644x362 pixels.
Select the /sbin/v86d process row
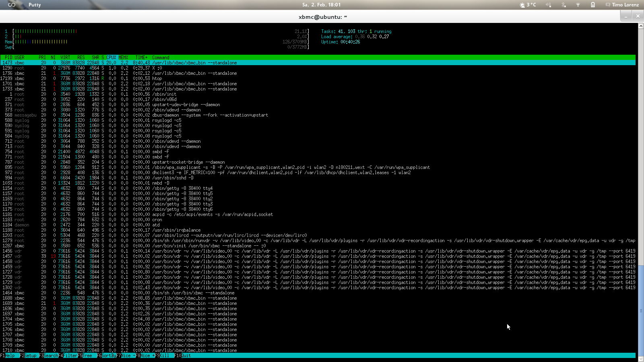pyautogui.click(x=318, y=99)
